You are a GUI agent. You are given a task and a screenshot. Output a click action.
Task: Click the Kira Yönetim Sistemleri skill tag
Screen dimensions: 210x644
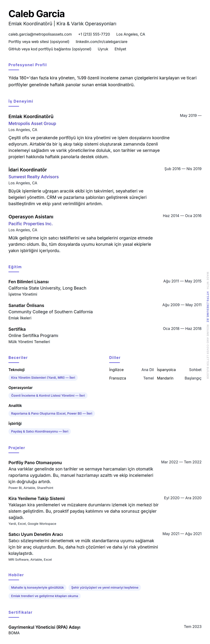43,378
